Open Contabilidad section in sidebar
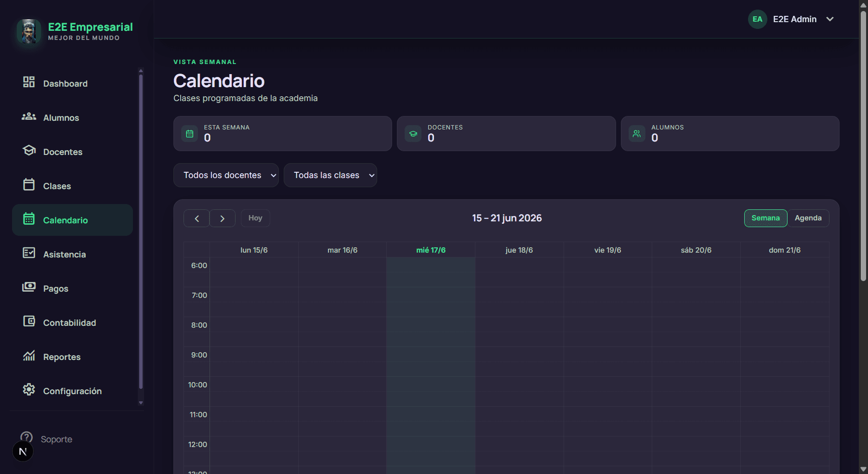This screenshot has width=868, height=474. [x=72, y=322]
